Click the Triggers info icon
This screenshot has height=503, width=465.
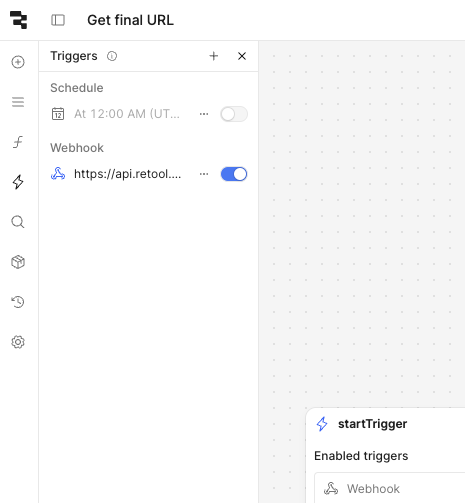[x=112, y=56]
